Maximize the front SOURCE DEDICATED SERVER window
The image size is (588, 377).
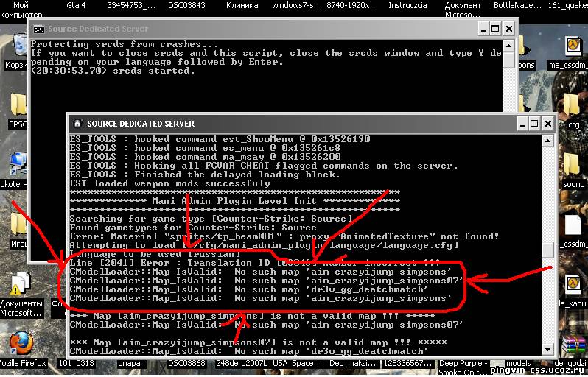click(534, 124)
